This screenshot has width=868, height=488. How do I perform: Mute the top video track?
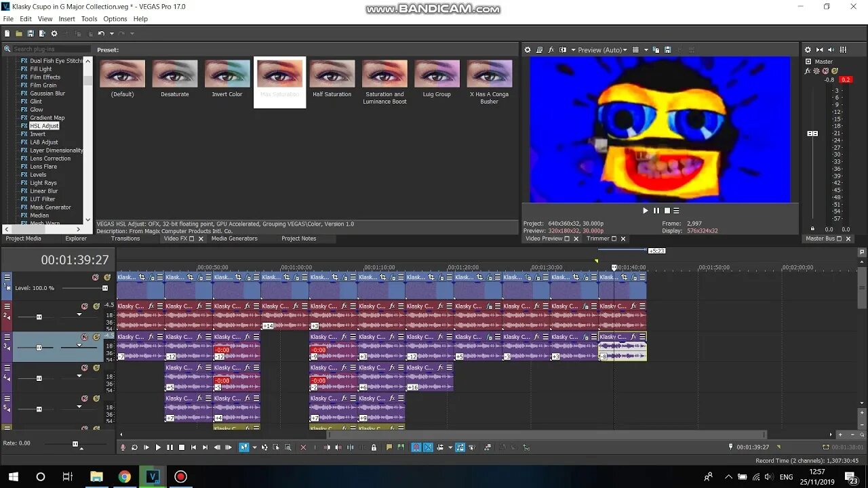(x=96, y=277)
